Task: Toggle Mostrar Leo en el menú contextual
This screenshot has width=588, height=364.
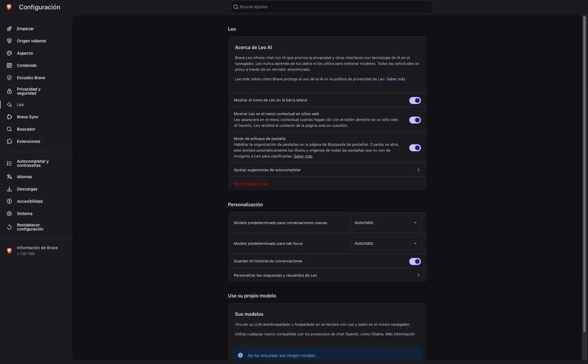Action: [415, 120]
